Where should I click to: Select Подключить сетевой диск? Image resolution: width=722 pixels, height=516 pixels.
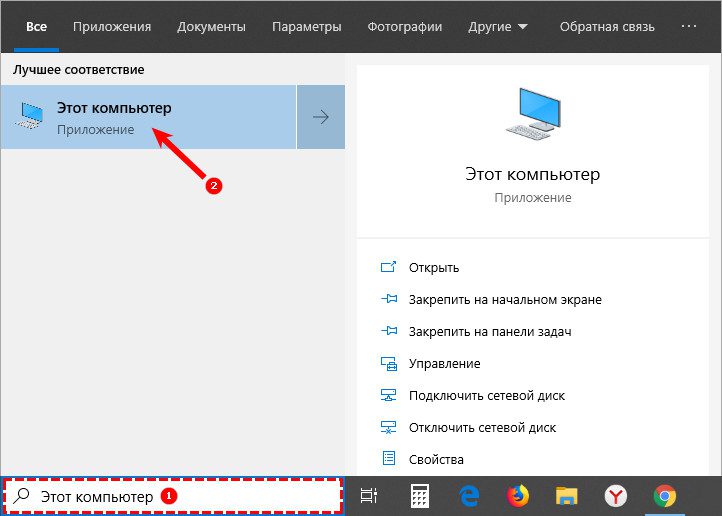coord(487,396)
